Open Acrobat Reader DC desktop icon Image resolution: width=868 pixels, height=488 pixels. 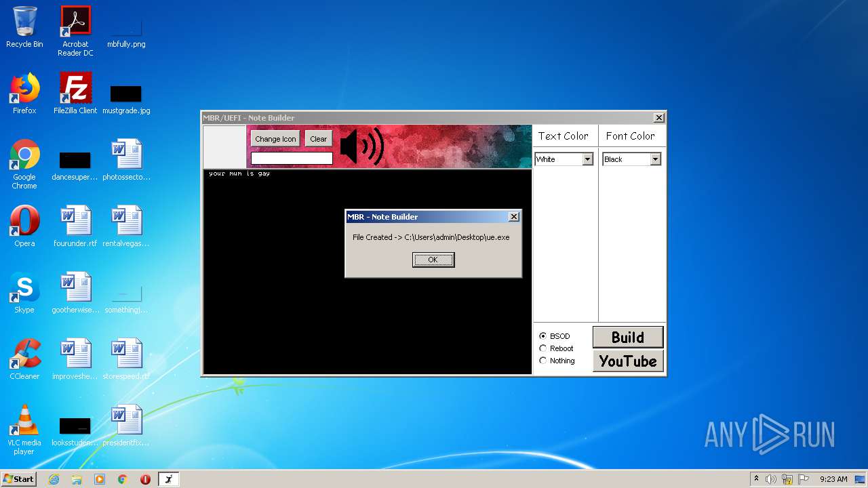click(75, 31)
